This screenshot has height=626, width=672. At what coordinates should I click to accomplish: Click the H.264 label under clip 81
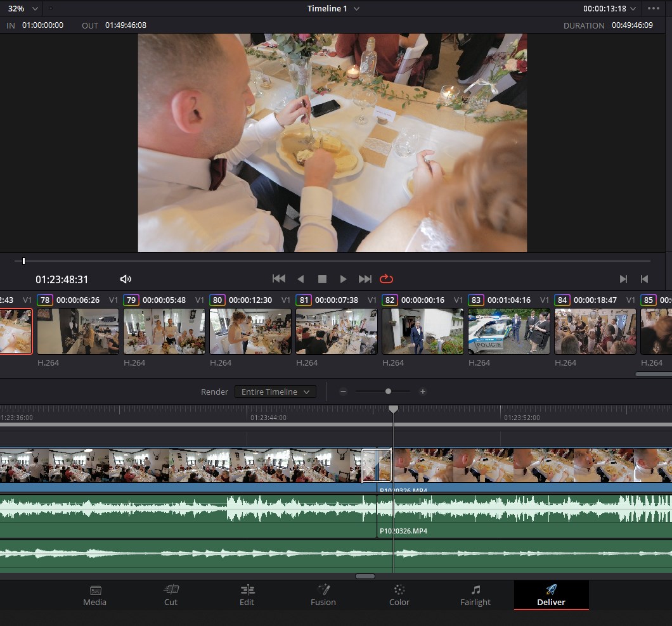[x=307, y=363]
